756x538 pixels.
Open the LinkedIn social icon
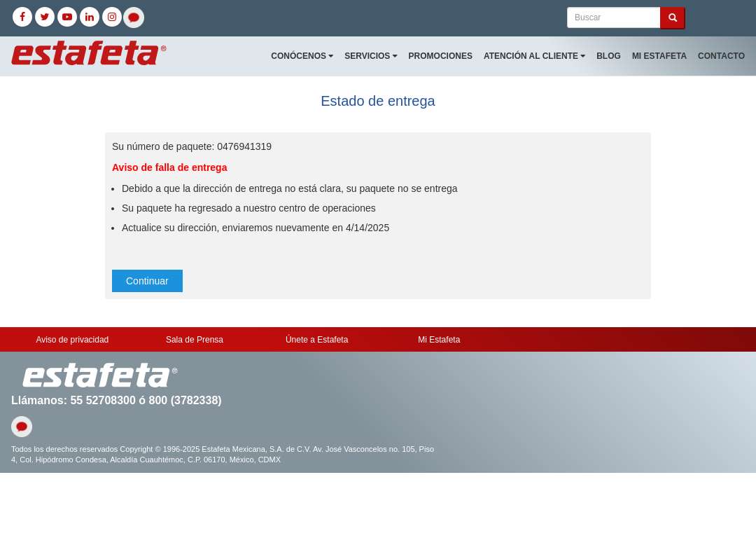click(90, 17)
